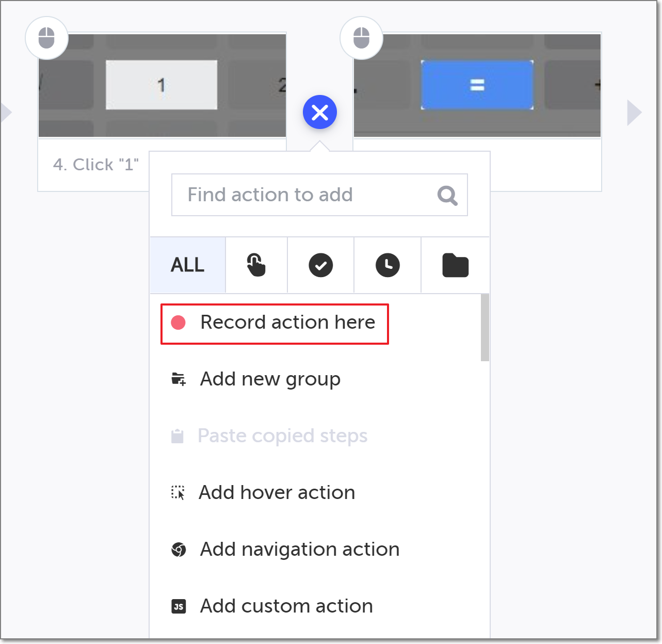
Task: Click the mouse icon on step 4
Action: click(x=46, y=38)
